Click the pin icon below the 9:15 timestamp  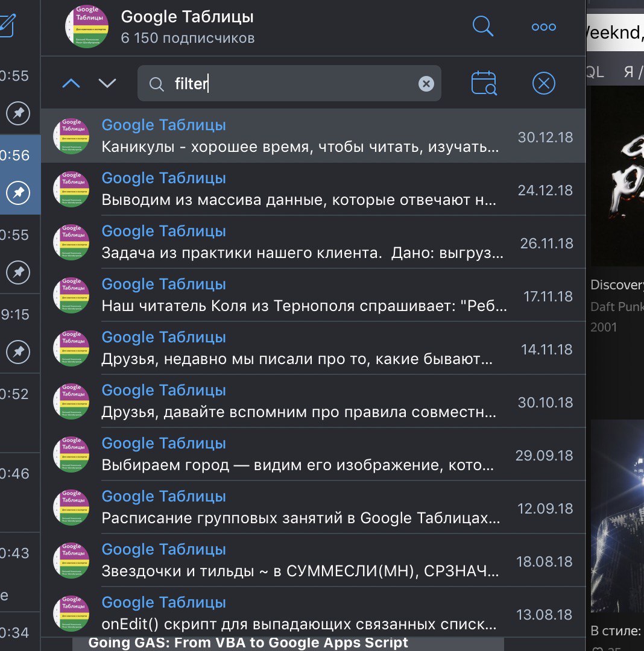pyautogui.click(x=18, y=352)
